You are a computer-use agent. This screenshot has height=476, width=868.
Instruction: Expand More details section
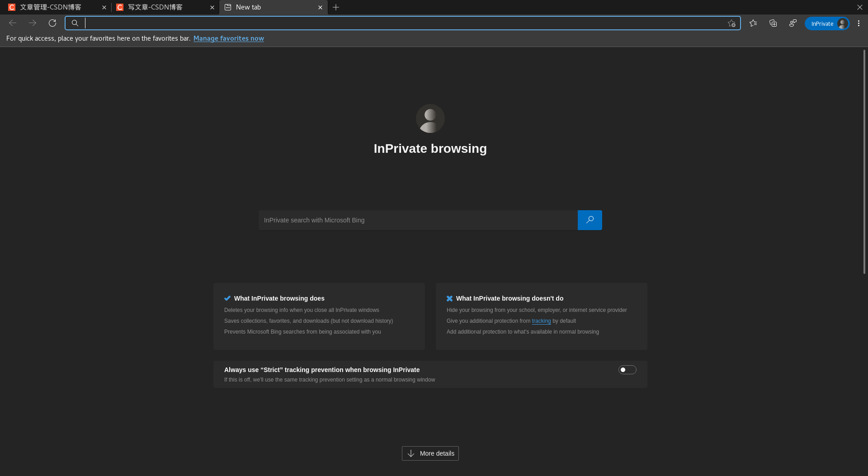tap(430, 453)
